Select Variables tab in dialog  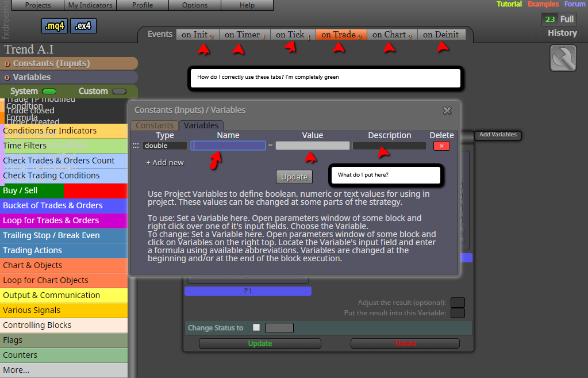(x=201, y=125)
